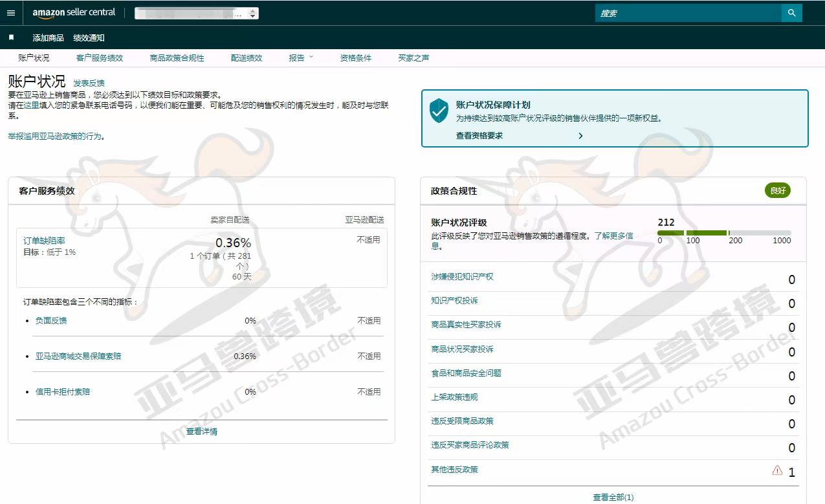Click the Amazon Seller Central logo
Screen dimensions: 825x504
(74, 12)
